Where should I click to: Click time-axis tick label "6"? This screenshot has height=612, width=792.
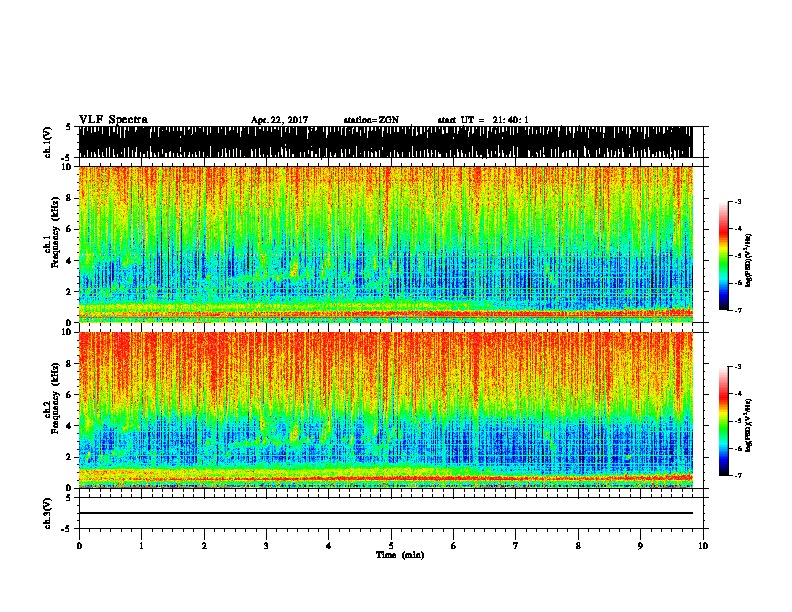coord(454,546)
